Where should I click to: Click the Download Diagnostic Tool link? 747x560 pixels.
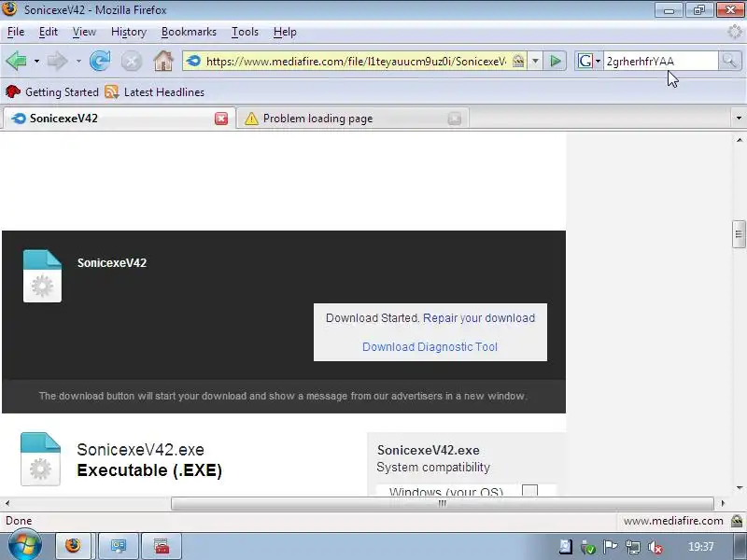(x=430, y=346)
